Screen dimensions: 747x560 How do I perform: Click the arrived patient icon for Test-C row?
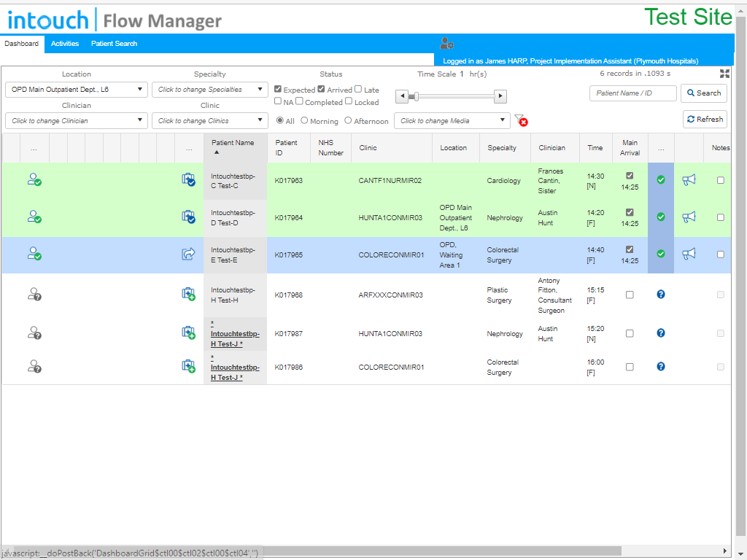[x=34, y=179]
